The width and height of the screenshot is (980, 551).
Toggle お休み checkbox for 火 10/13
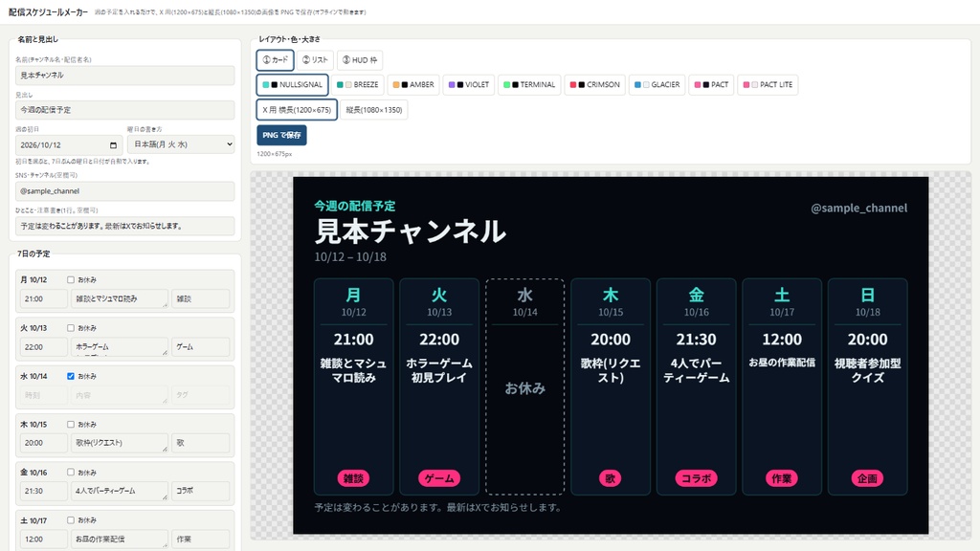[x=71, y=328]
